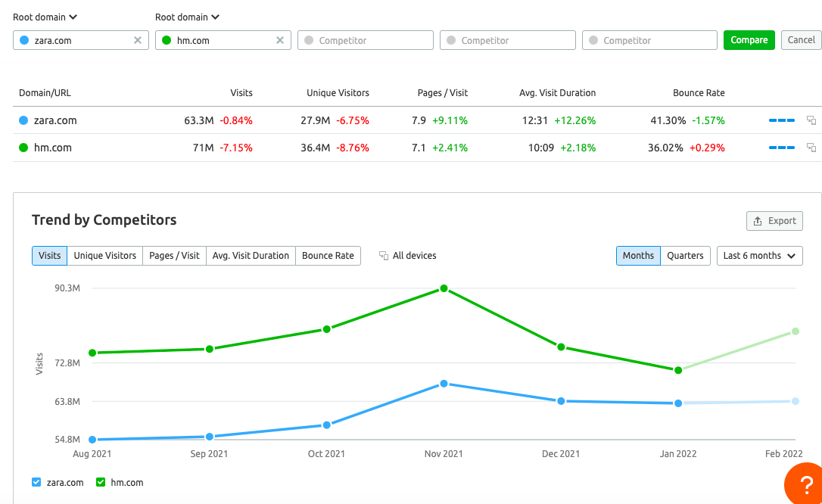Switch the chart to Quarters view

685,256
